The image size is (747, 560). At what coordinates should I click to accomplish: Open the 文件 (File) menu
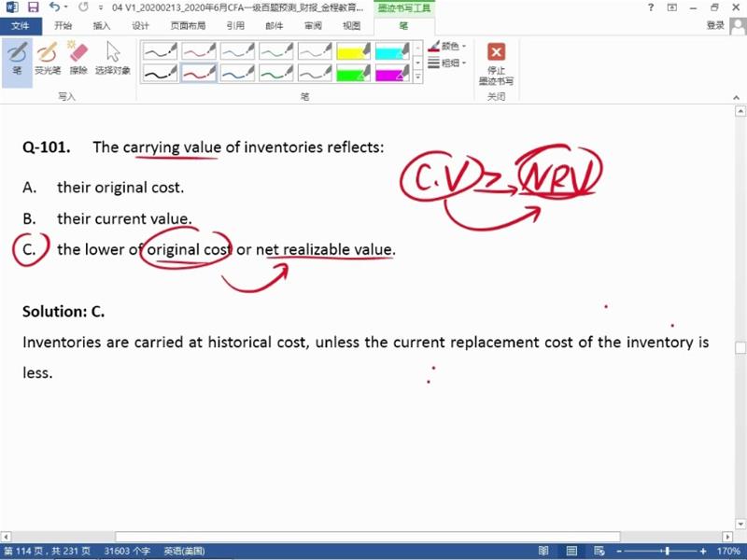(21, 26)
